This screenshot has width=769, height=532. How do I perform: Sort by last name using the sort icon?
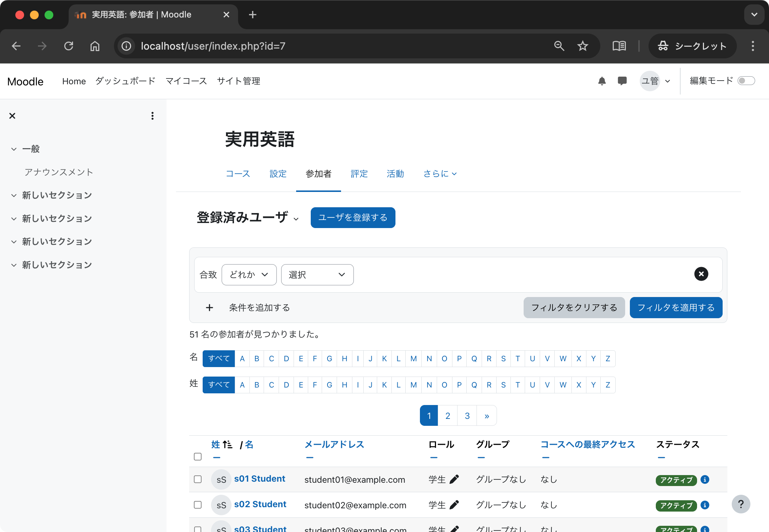227,444
